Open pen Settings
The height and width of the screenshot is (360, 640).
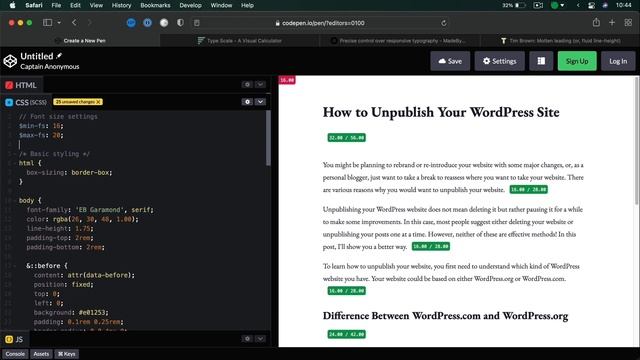tap(500, 61)
